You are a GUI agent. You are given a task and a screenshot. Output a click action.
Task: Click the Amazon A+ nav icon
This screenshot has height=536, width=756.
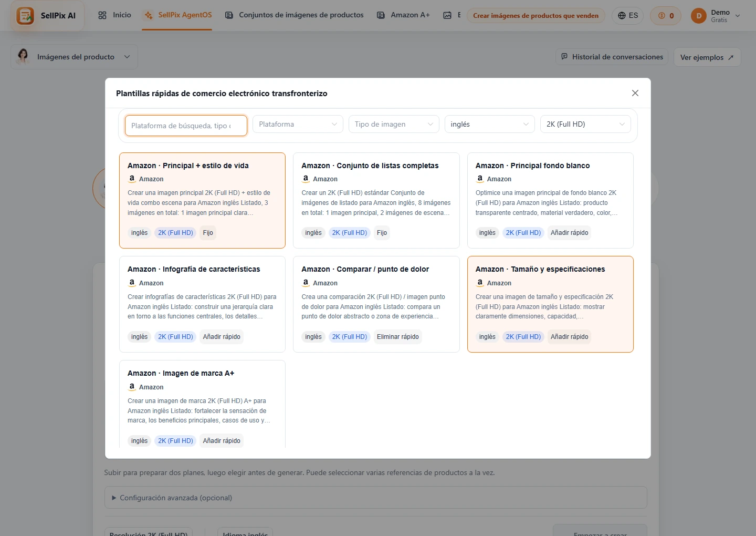point(381,15)
